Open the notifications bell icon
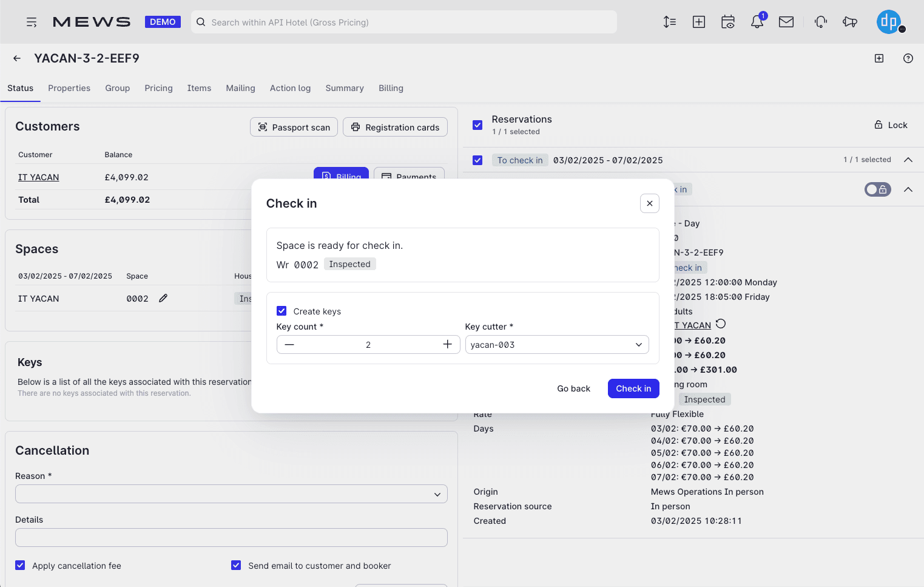Screen dimensions: 924x587 [x=757, y=22]
